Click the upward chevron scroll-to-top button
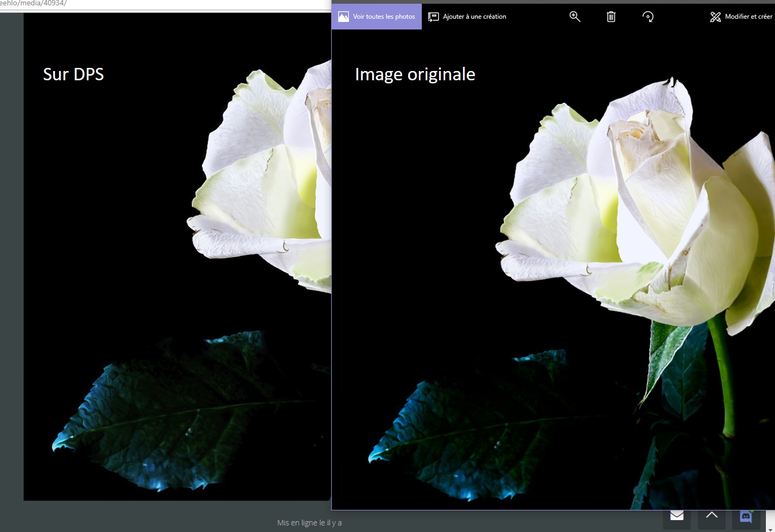Image resolution: width=775 pixels, height=532 pixels. [x=712, y=515]
